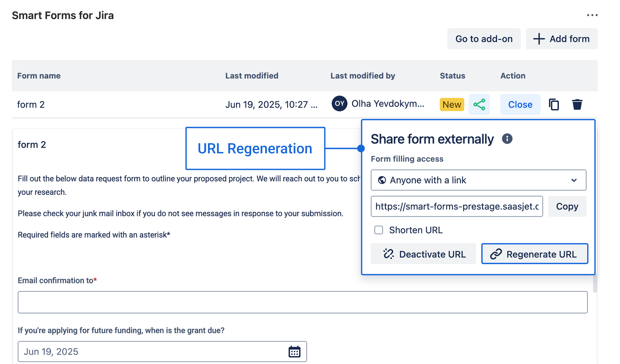Viewport: 620px width, 364px height.
Task: Click the Email confirmation to input field
Action: [x=302, y=302]
